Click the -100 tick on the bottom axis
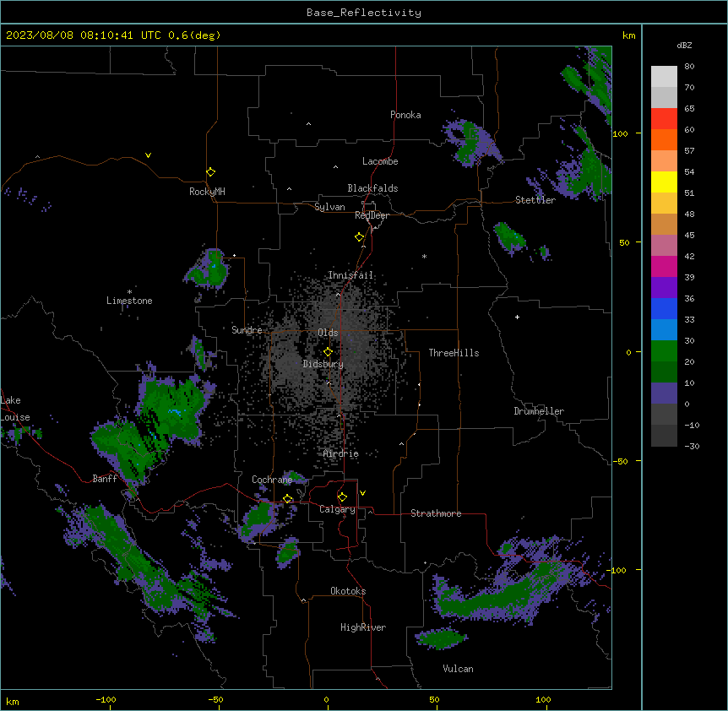The height and width of the screenshot is (711, 728). (106, 699)
